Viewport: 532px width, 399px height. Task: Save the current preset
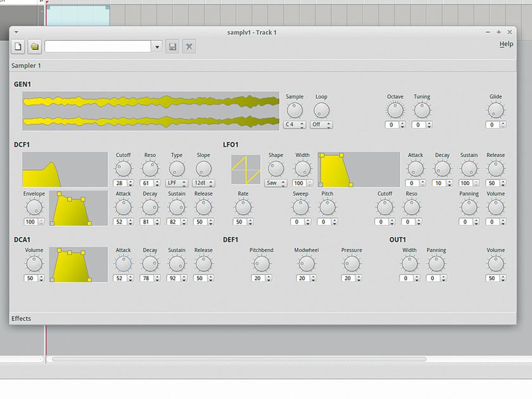tap(172, 46)
